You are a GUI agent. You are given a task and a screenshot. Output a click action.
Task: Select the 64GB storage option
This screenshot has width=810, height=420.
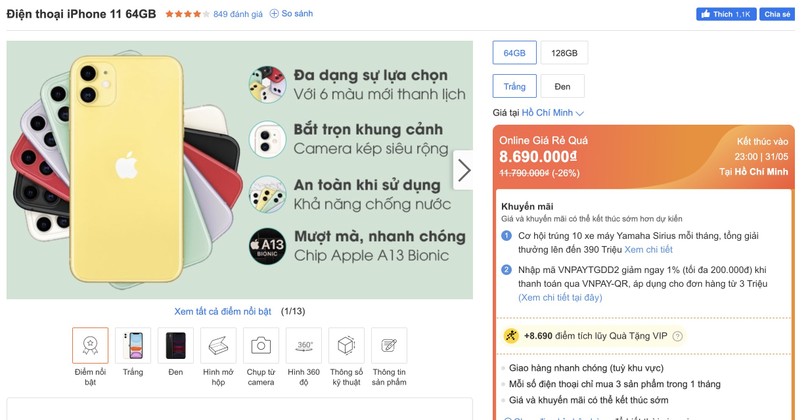[515, 53]
